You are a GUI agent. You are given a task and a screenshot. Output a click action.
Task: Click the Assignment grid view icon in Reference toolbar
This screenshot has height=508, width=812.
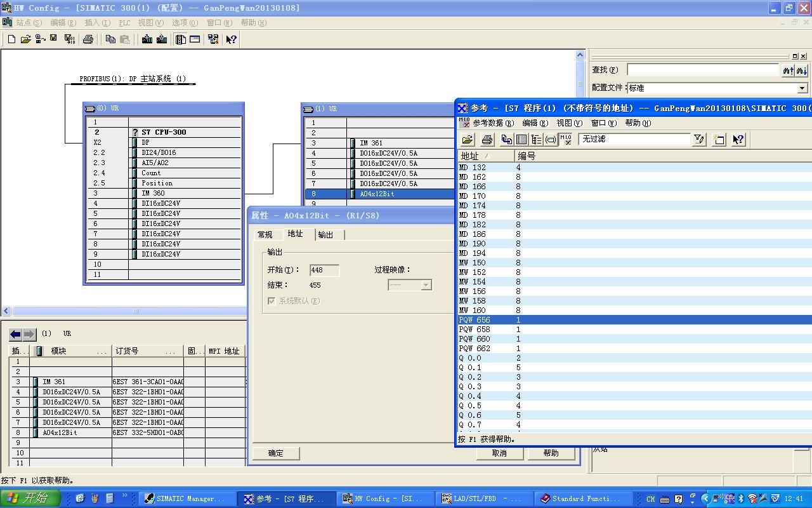click(x=521, y=139)
